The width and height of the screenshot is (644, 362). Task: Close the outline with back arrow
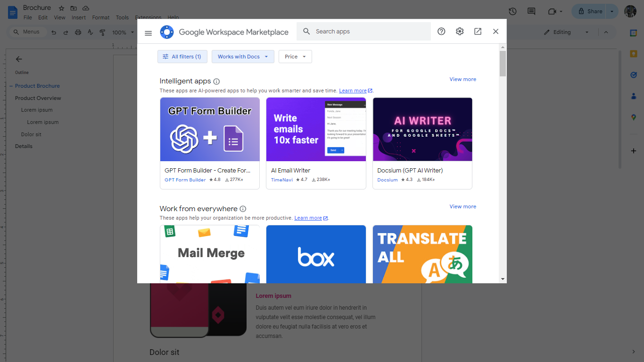click(19, 59)
